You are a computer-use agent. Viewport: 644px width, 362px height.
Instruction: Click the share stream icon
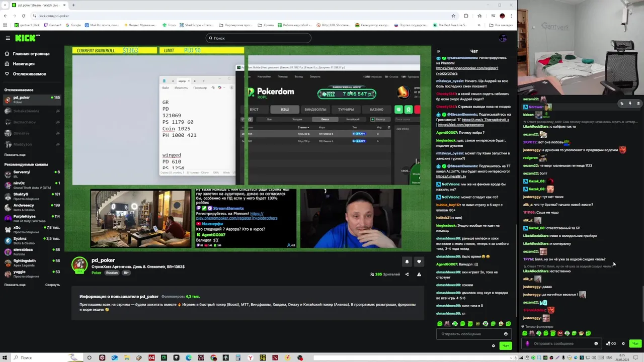point(407,275)
